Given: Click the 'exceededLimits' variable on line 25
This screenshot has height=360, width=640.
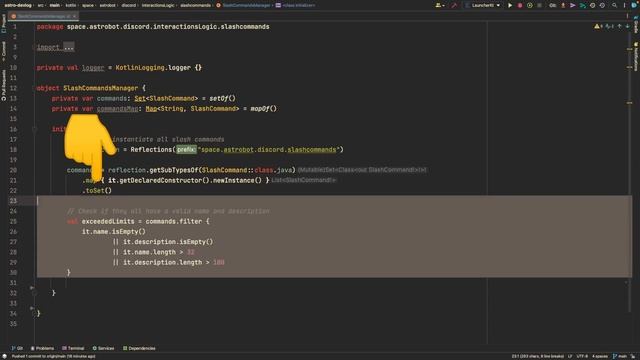Looking at the screenshot, I should (108, 221).
